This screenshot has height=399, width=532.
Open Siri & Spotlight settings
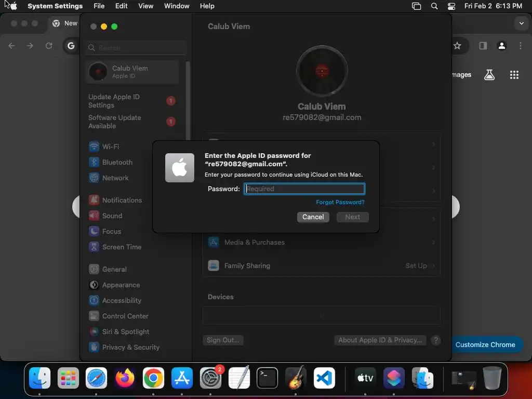point(119,332)
